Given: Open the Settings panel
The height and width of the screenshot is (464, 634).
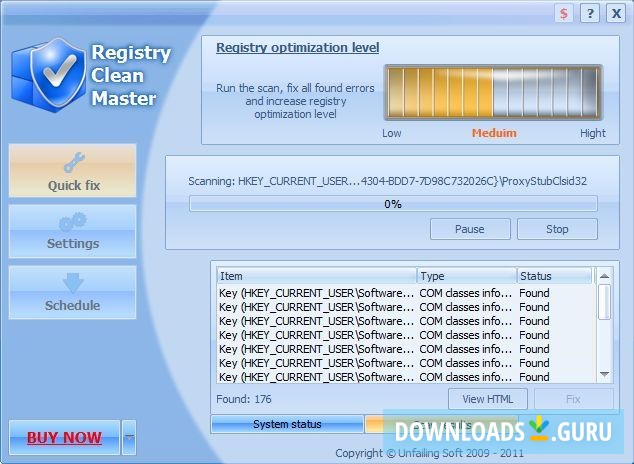Looking at the screenshot, I should pos(73,231).
